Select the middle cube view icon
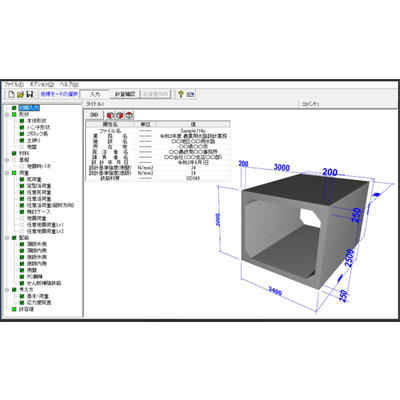 click(119, 115)
